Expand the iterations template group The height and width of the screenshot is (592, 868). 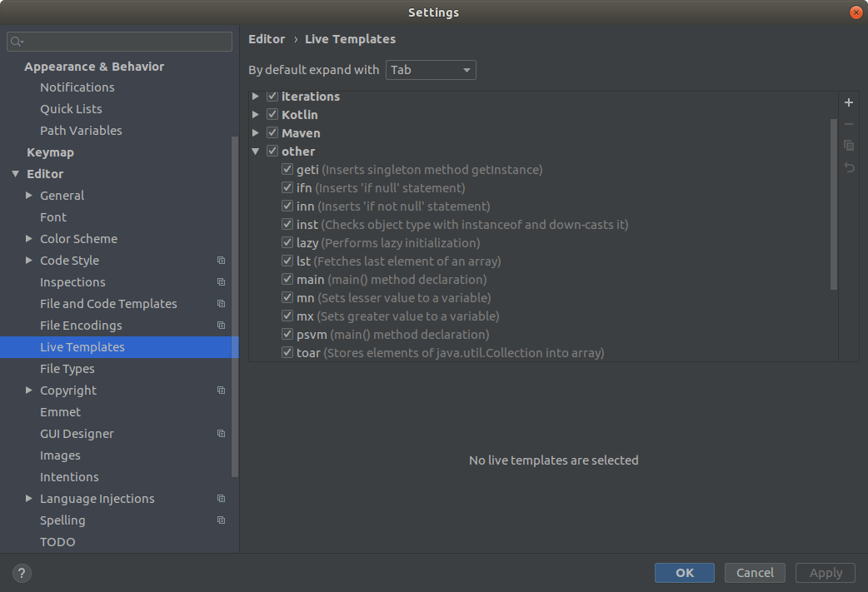pyautogui.click(x=255, y=96)
